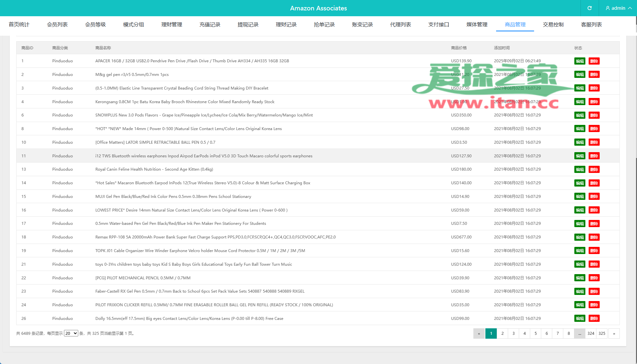
Task: Open the admin user menu
Action: [618, 8]
